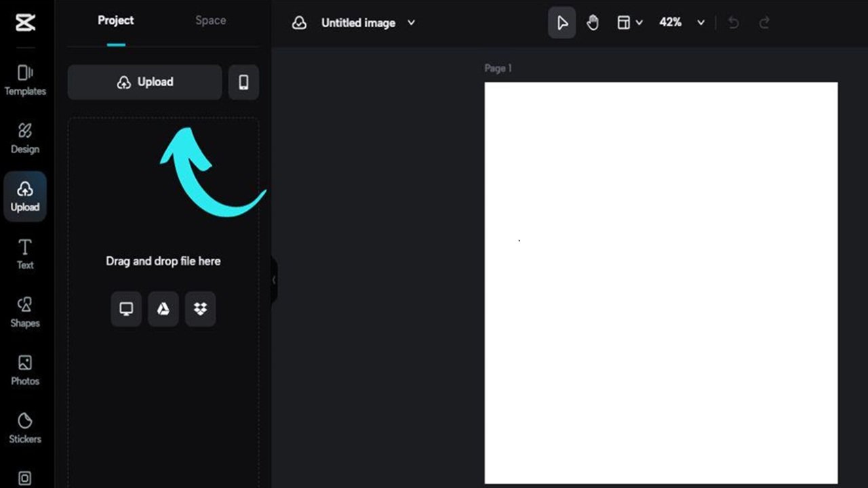Choose upload from computer icon
Viewport: 868px width, 488px height.
126,309
